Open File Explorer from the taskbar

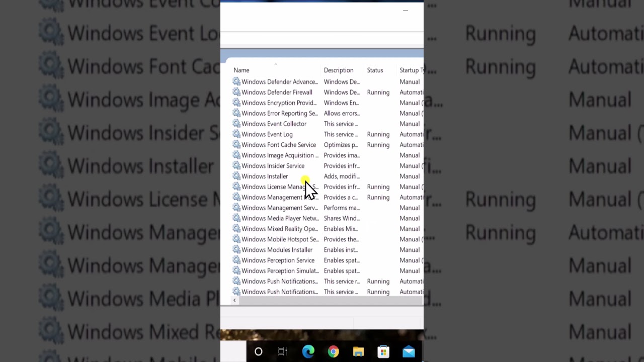click(x=358, y=351)
